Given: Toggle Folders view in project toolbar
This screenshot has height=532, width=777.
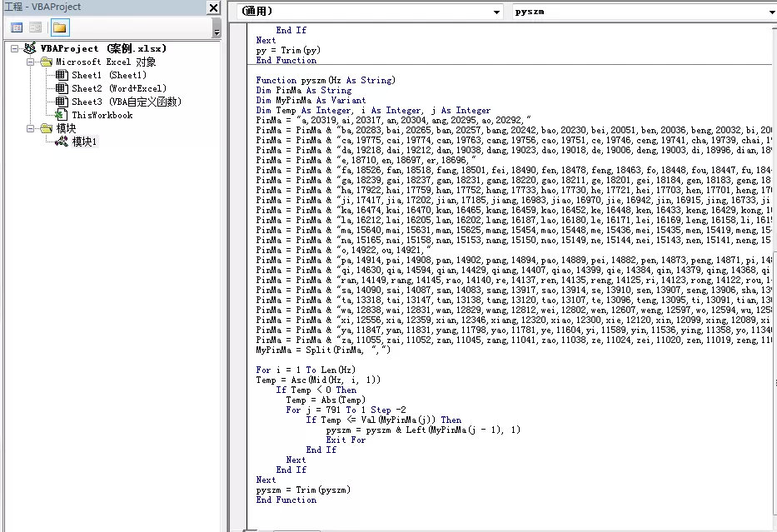Looking at the screenshot, I should (59, 27).
